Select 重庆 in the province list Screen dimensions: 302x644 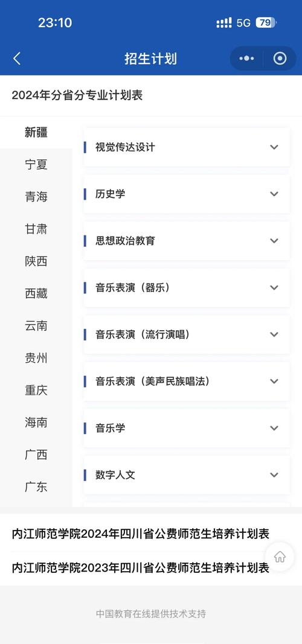36,390
